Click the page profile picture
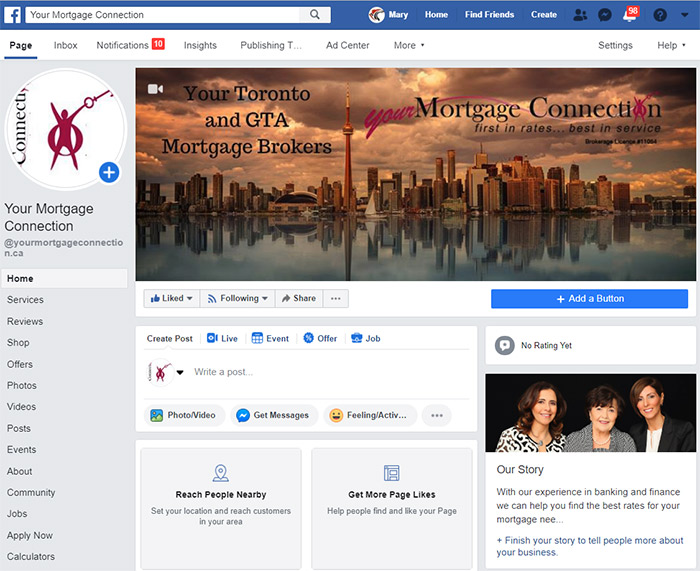 66,129
